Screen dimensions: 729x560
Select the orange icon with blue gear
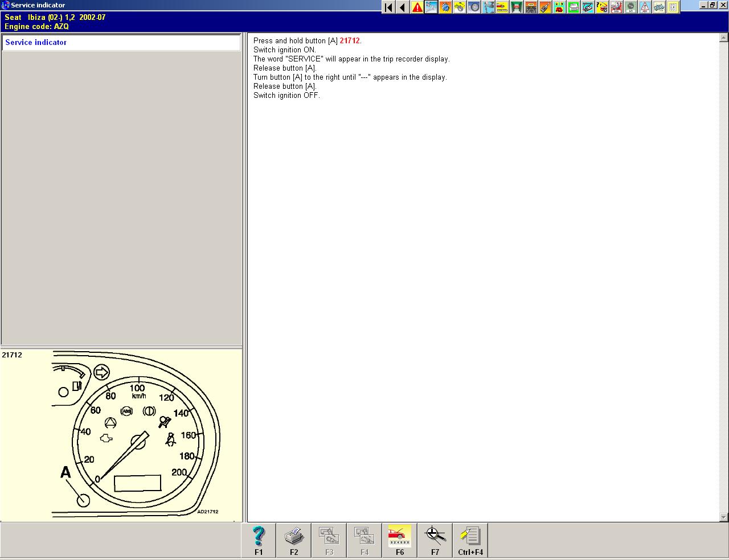click(445, 7)
